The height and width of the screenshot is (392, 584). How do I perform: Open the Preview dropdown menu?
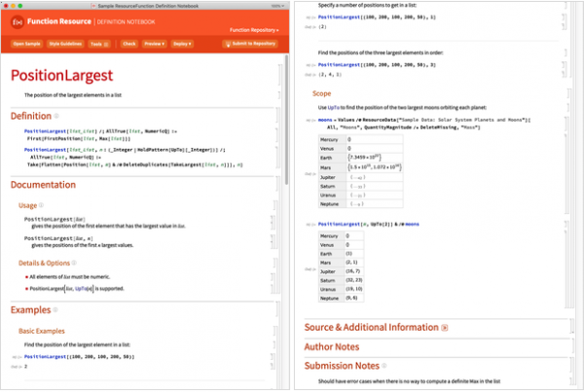click(x=156, y=44)
